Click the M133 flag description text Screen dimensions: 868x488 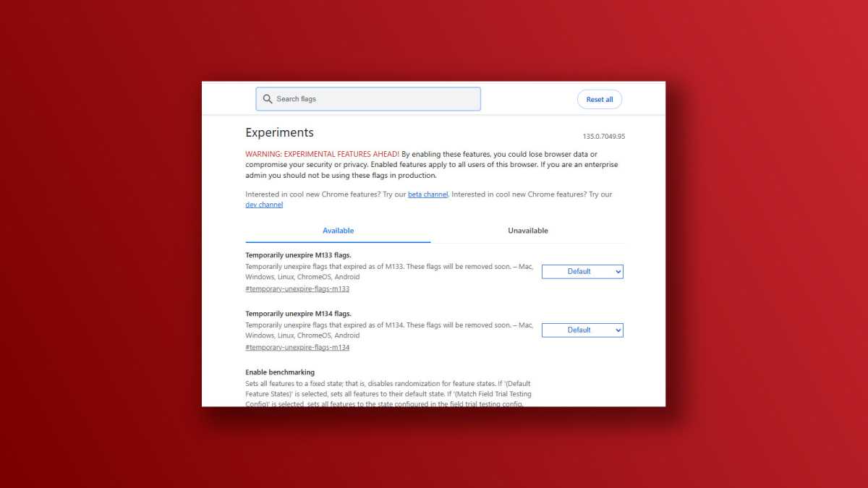click(388, 271)
